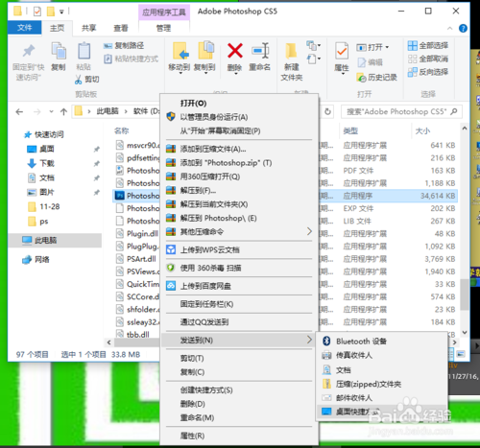Click the red Delete (删除) icon
This screenshot has width=480, height=448.
click(235, 51)
